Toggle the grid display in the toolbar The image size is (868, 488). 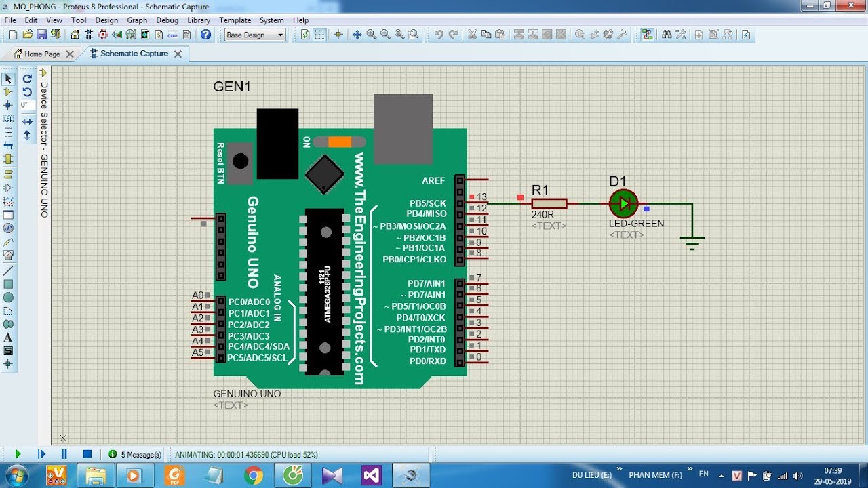click(319, 35)
